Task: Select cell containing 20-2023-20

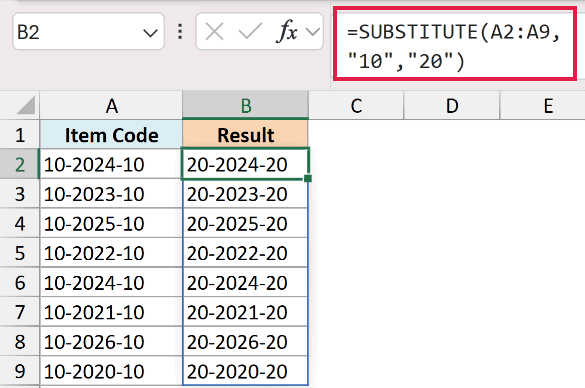Action: pyautogui.click(x=245, y=194)
